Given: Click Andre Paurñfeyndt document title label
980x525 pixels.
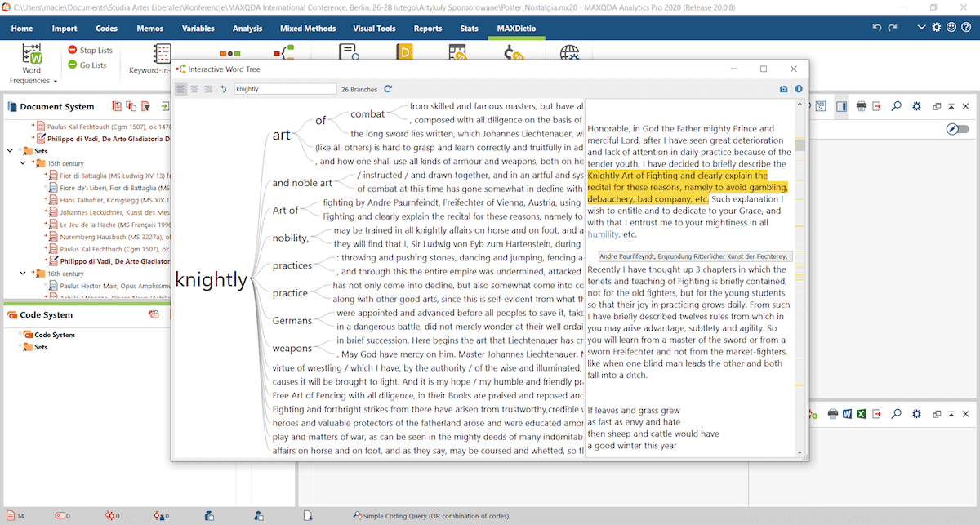Looking at the screenshot, I should coord(695,256).
